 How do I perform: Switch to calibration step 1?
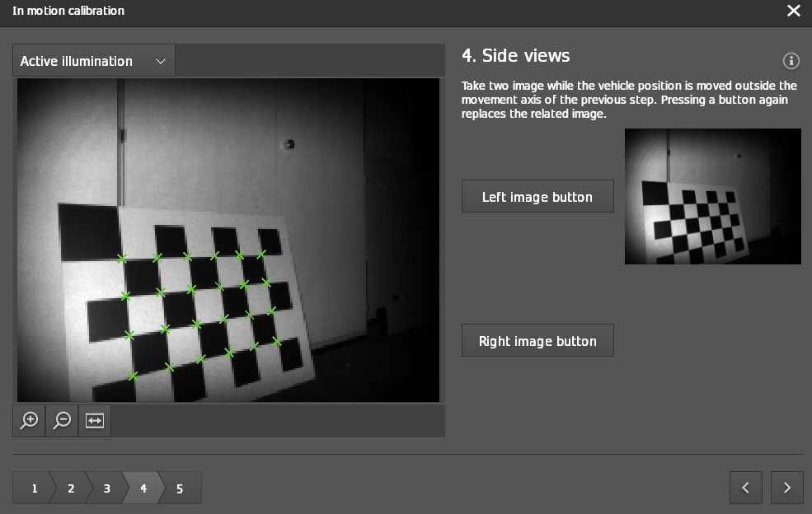[34, 488]
